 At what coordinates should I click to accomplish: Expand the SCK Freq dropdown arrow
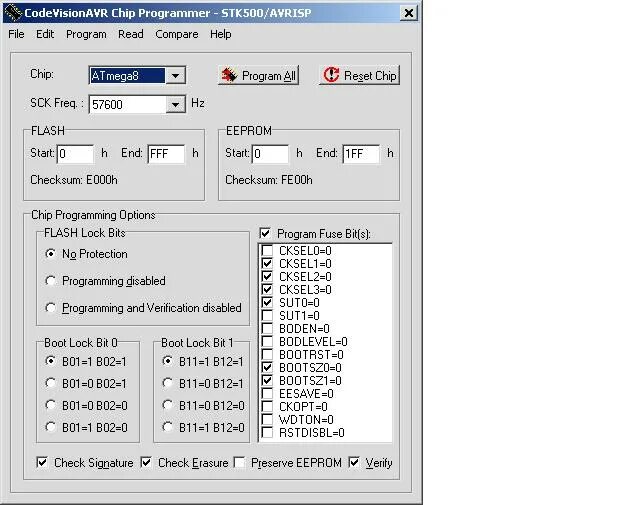(x=176, y=105)
